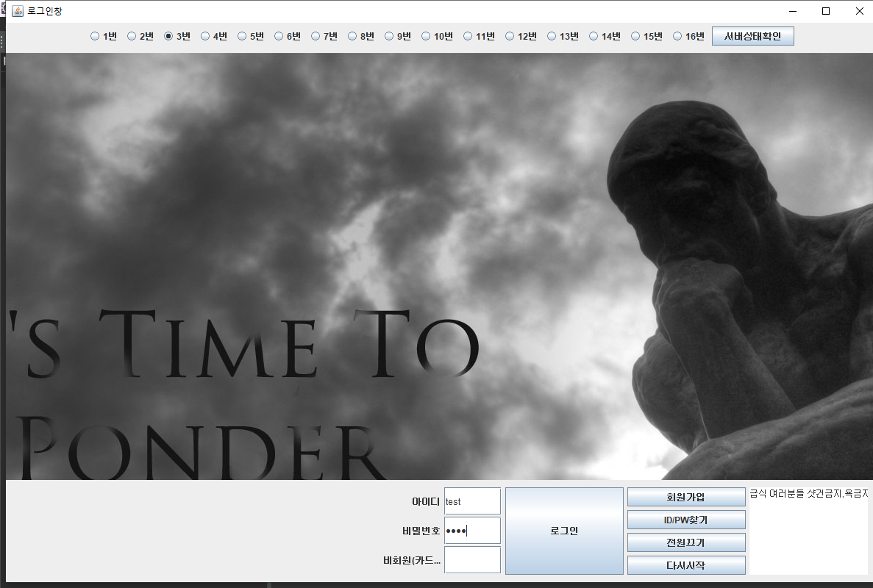Click the ID/PW찾기 button

pyautogui.click(x=686, y=520)
